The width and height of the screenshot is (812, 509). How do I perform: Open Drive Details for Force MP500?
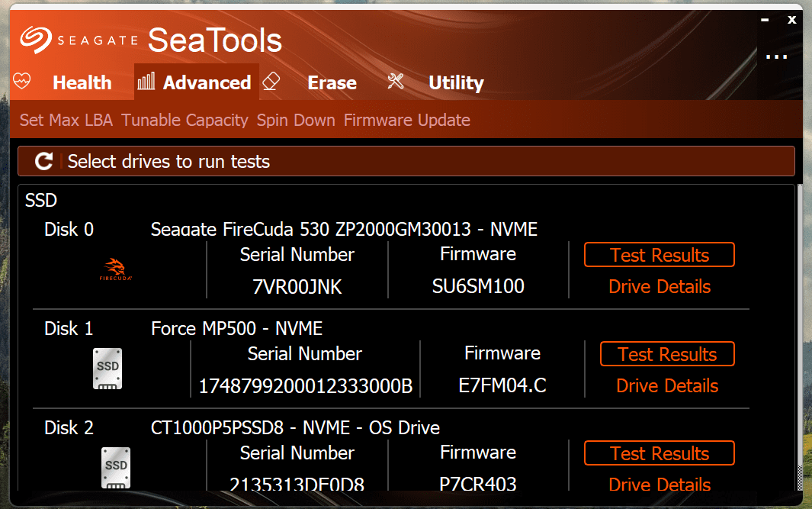coord(667,385)
